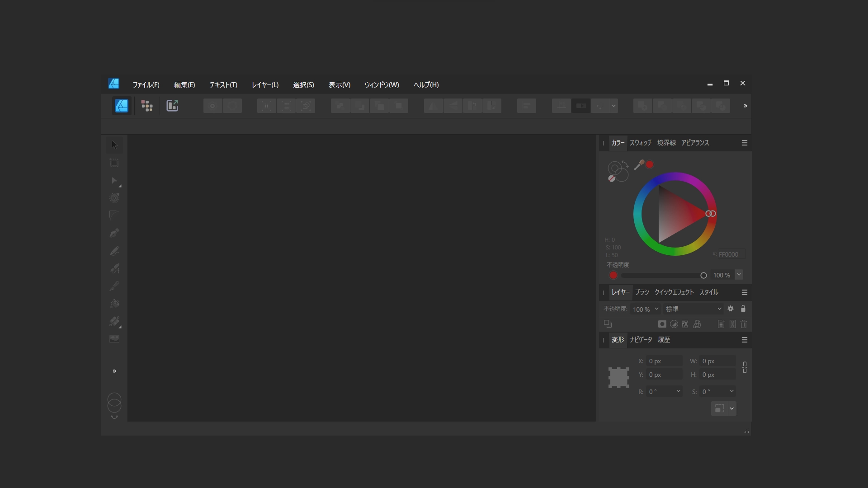This screenshot has height=488, width=868.
Task: Switch to the ナビゲータ tab
Action: pyautogui.click(x=641, y=339)
